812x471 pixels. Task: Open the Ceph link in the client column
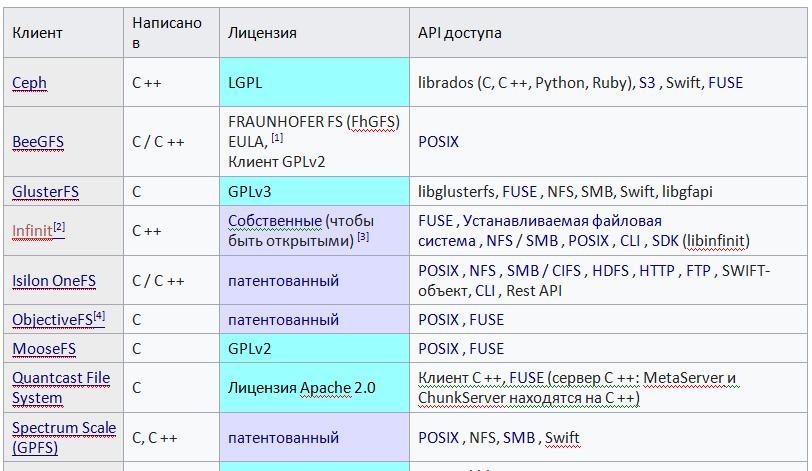coord(30,83)
